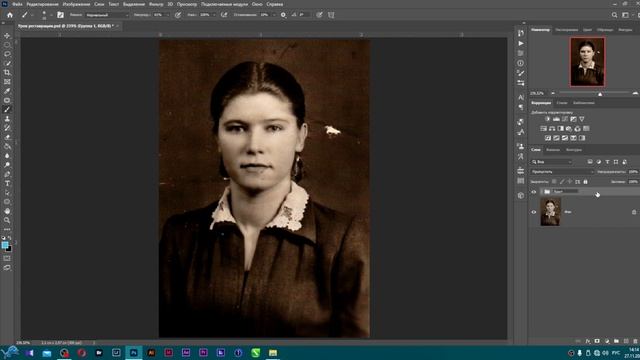Close the document tab
This screenshot has width=640, height=360.
(118, 26)
